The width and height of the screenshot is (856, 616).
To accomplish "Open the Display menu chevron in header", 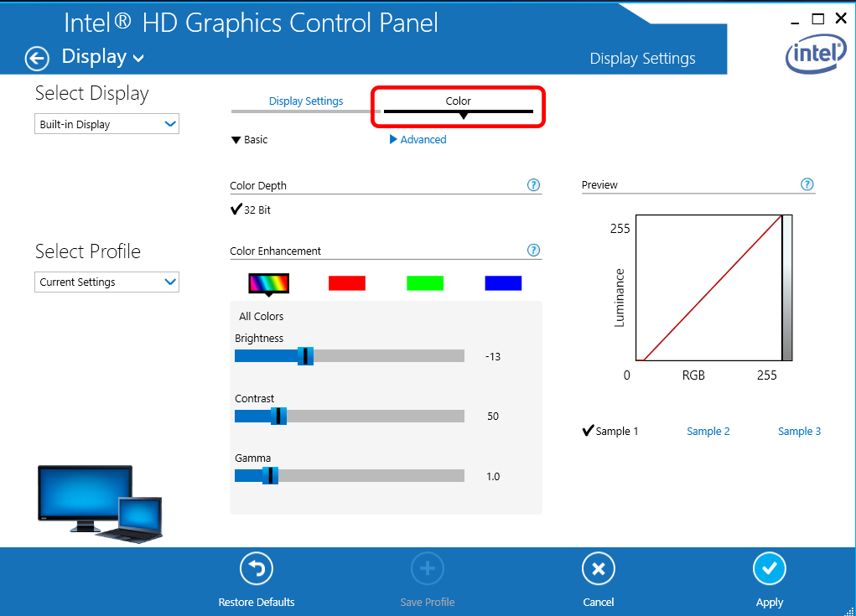I will pyautogui.click(x=138, y=59).
